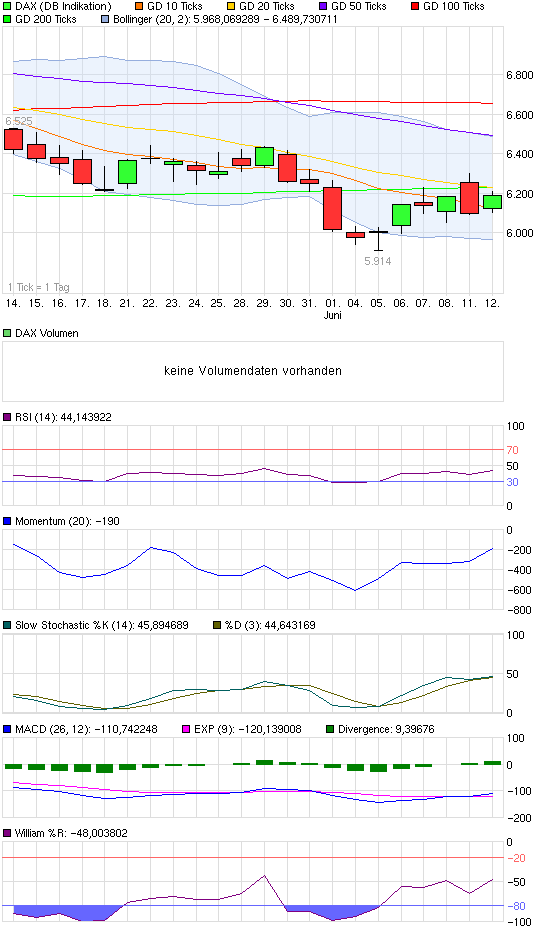This screenshot has height=930, width=545.
Task: Click the 'EXP (9): -120,139008' label
Action: 248,729
